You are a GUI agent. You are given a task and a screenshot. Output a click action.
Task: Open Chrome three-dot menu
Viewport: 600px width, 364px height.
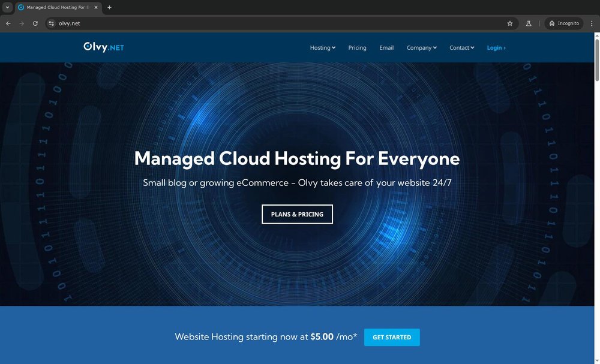(592, 23)
